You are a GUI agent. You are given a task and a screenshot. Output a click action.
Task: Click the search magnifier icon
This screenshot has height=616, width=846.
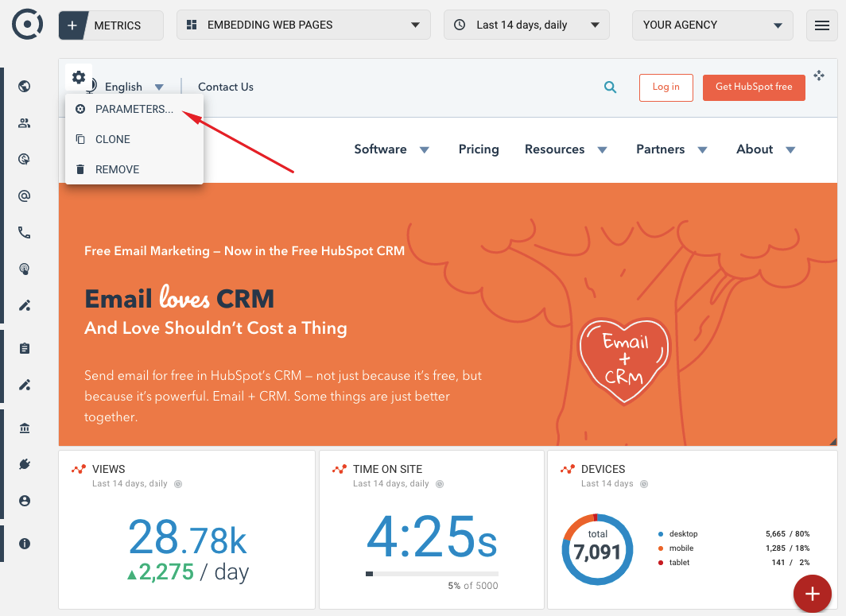tap(610, 87)
